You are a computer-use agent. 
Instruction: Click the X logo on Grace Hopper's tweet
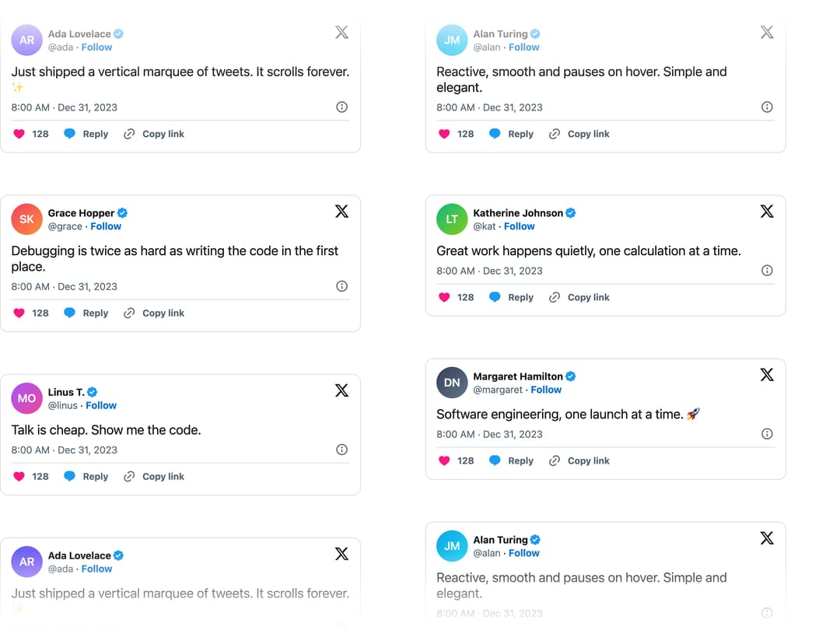click(341, 212)
